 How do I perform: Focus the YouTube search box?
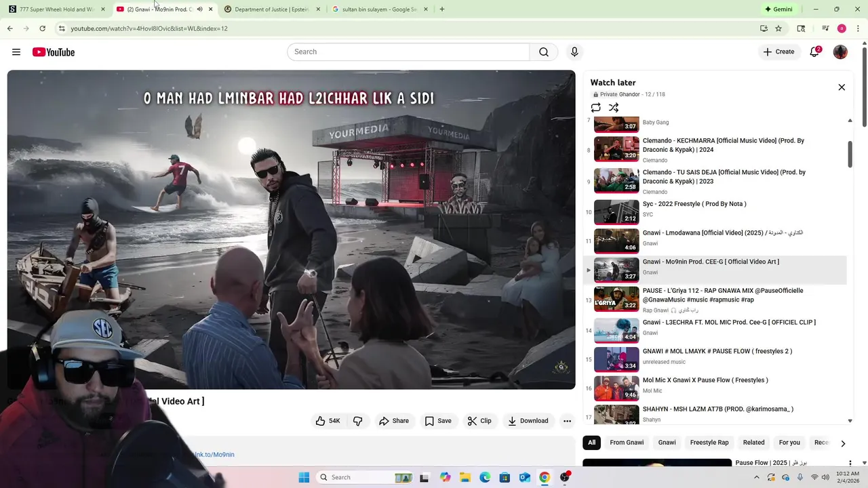point(408,52)
